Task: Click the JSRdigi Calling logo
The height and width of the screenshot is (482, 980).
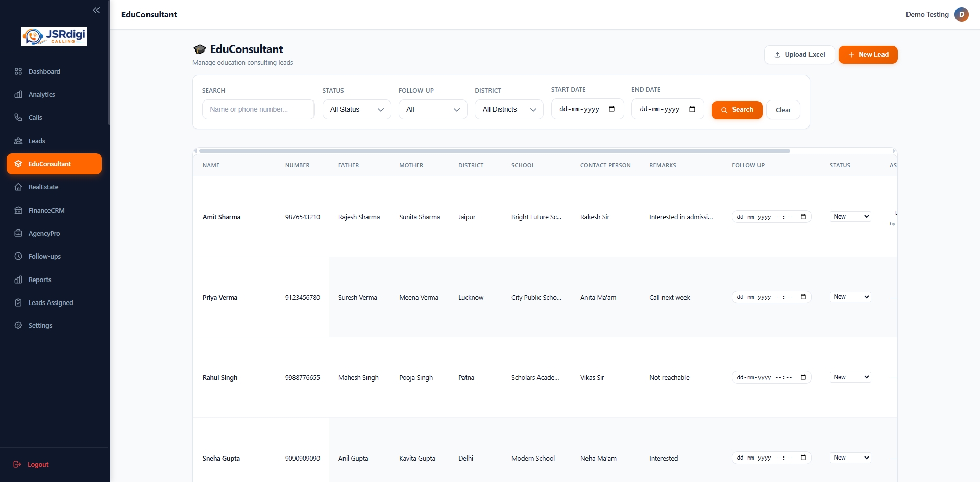Action: click(x=54, y=36)
